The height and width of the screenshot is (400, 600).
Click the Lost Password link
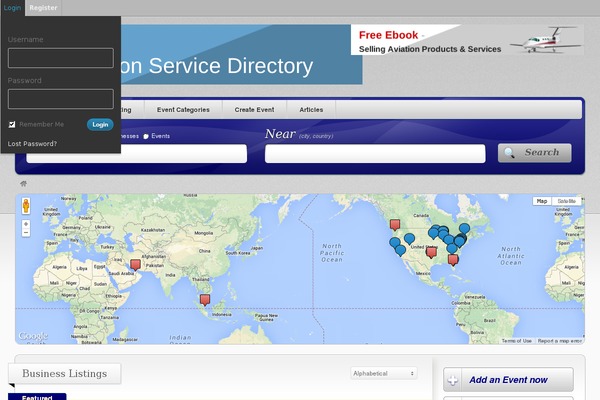tap(32, 144)
